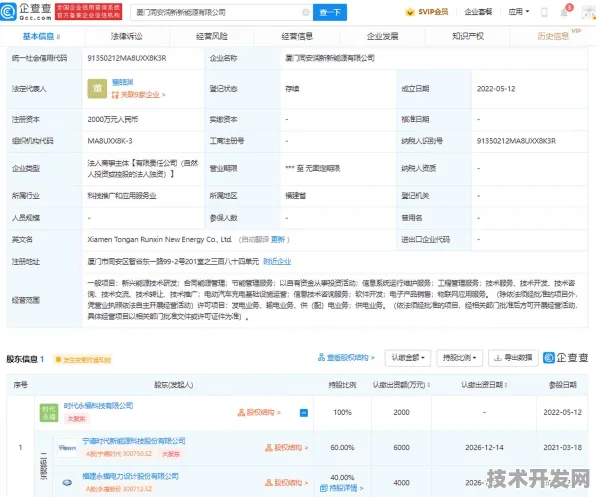
Task: Open the 附近企业 link
Action: (277, 261)
